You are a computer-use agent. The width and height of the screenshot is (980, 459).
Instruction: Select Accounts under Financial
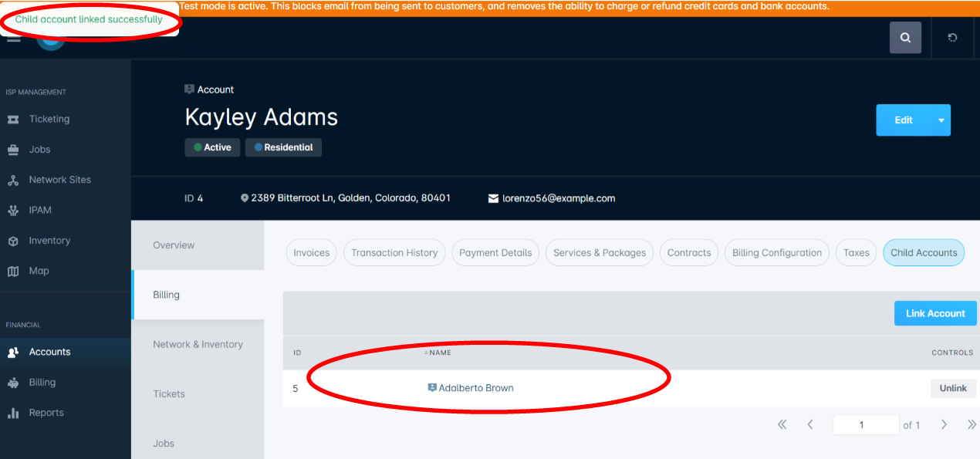tap(49, 352)
